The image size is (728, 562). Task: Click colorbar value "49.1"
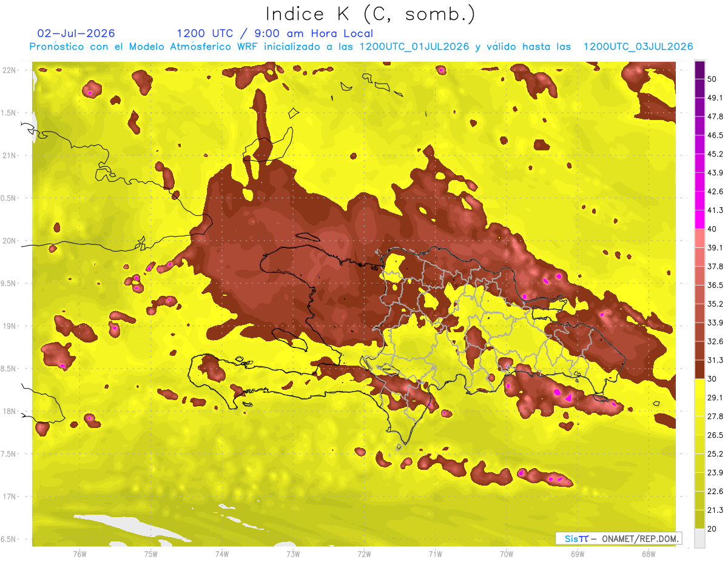pyautogui.click(x=715, y=98)
